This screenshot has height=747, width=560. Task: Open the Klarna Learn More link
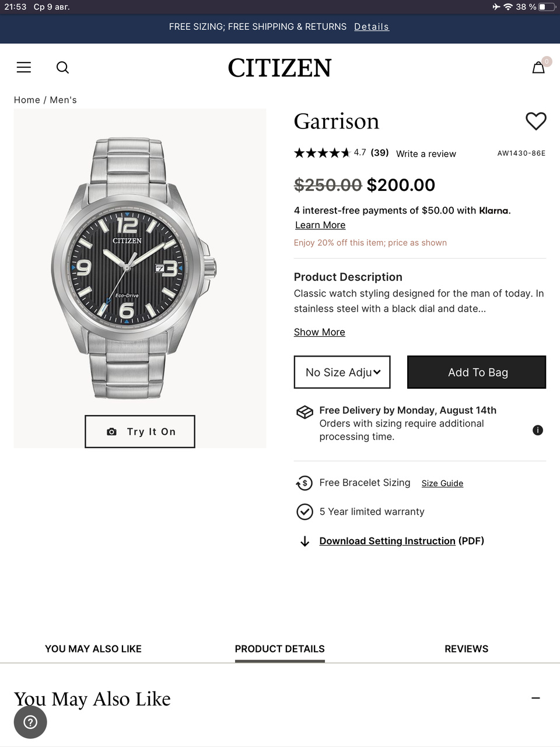[320, 225]
